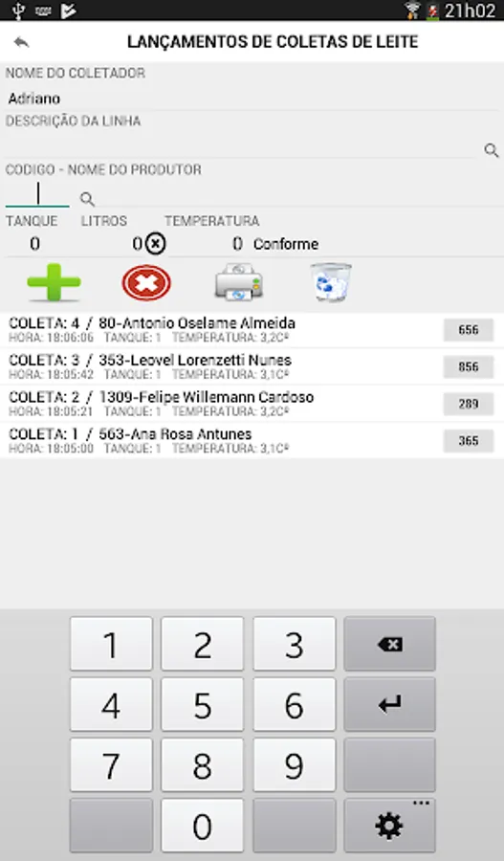
Task: Click the recycle bin delete icon
Action: [331, 282]
